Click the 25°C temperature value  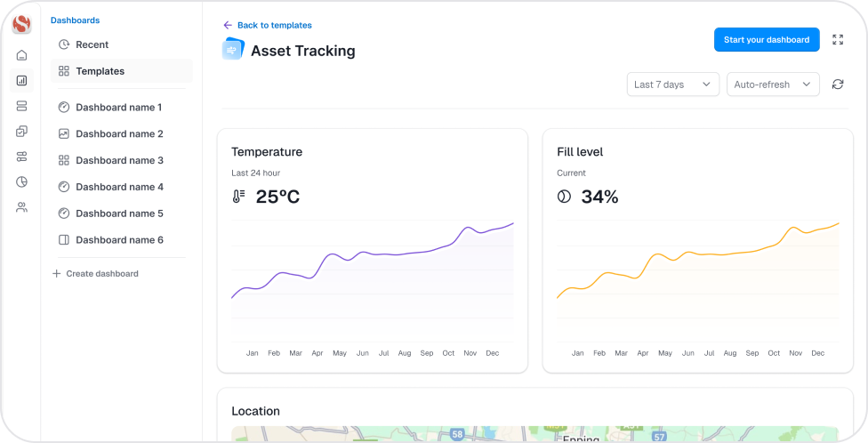277,197
